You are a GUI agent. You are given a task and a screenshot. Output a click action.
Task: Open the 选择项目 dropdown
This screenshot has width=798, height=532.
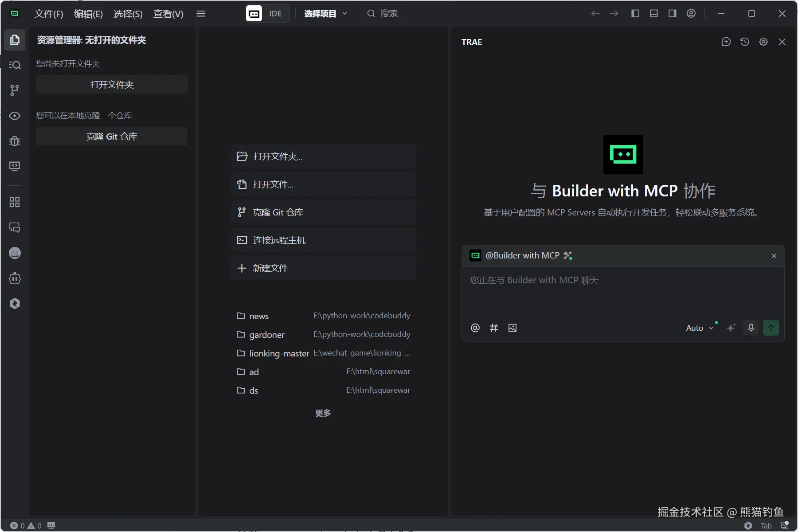[326, 14]
